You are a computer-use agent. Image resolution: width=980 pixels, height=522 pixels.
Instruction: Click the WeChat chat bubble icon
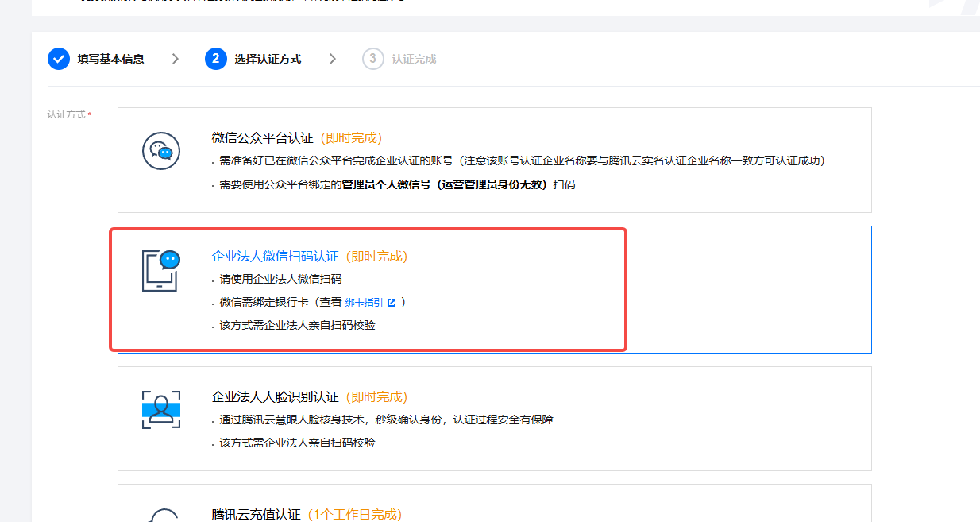coord(161,150)
